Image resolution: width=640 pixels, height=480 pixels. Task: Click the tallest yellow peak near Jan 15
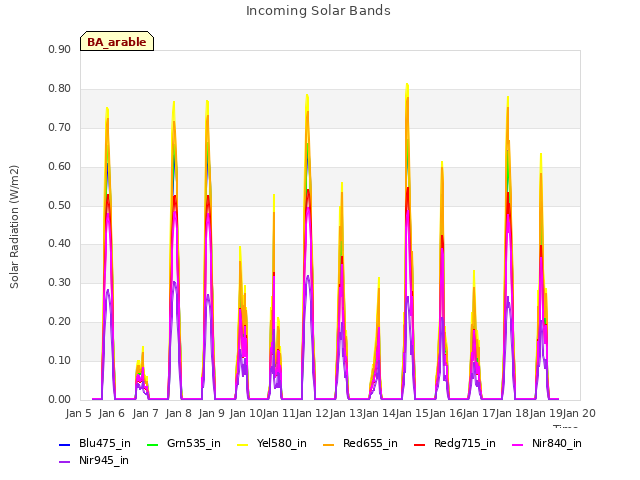[x=407, y=84]
